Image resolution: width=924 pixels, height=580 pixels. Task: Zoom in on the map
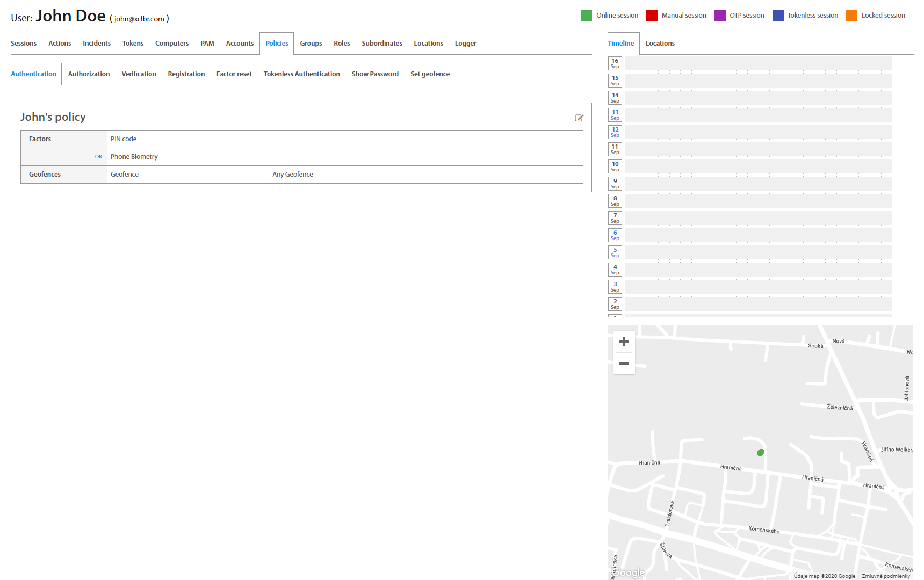[x=624, y=342]
